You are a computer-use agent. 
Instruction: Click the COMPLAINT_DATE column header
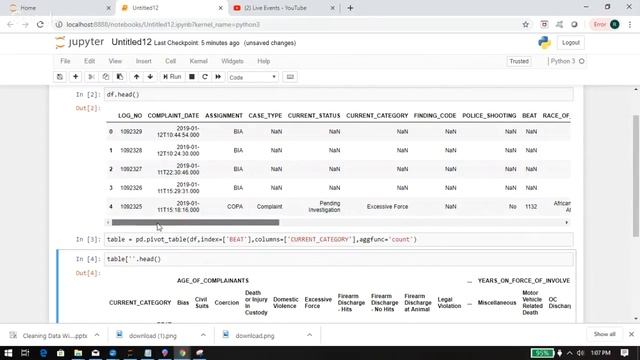tap(173, 116)
